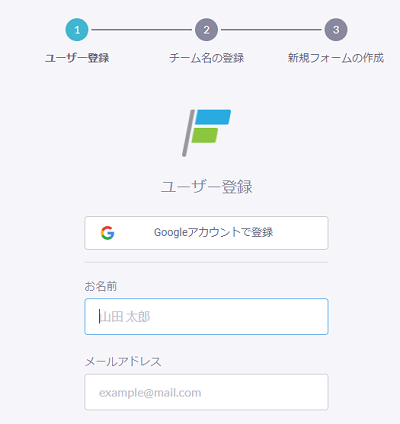Image resolution: width=400 pixels, height=424 pixels.
Task: Click the green stripe of the flag logo
Action: point(205,135)
